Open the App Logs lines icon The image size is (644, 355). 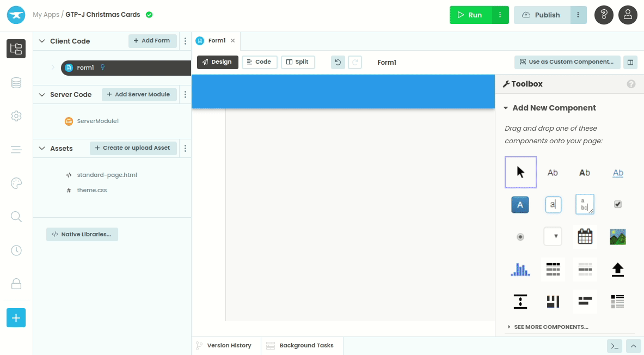pos(16,150)
